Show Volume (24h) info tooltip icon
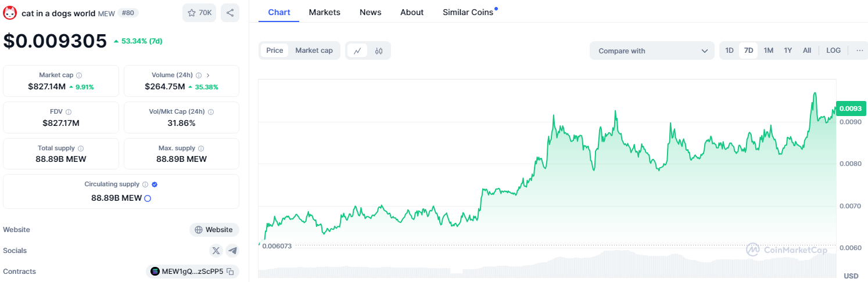 [199, 75]
